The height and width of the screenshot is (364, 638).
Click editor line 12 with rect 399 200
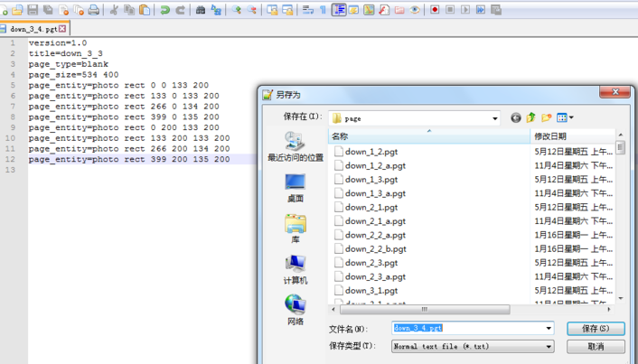tap(129, 160)
